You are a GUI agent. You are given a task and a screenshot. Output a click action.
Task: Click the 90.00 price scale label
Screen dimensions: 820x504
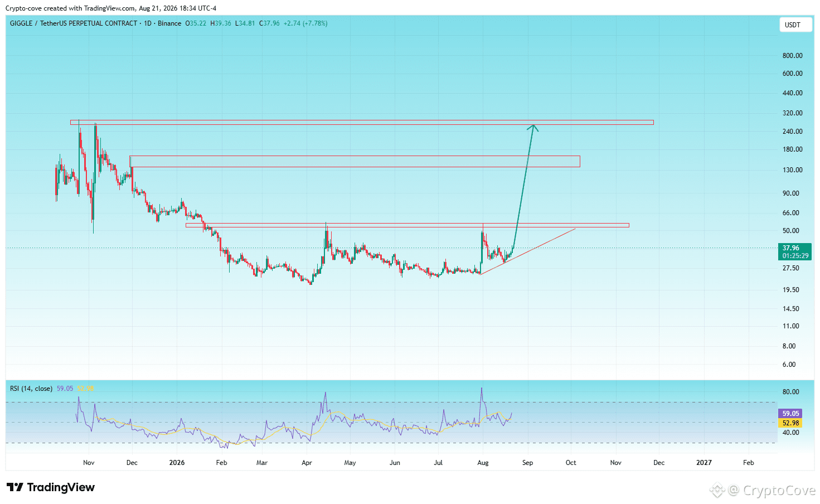pyautogui.click(x=791, y=193)
